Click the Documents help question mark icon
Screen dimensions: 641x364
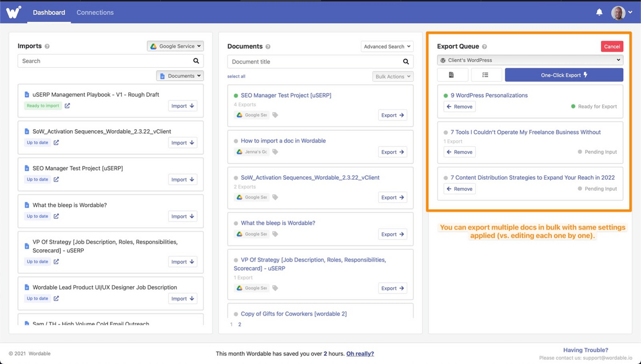tap(268, 47)
